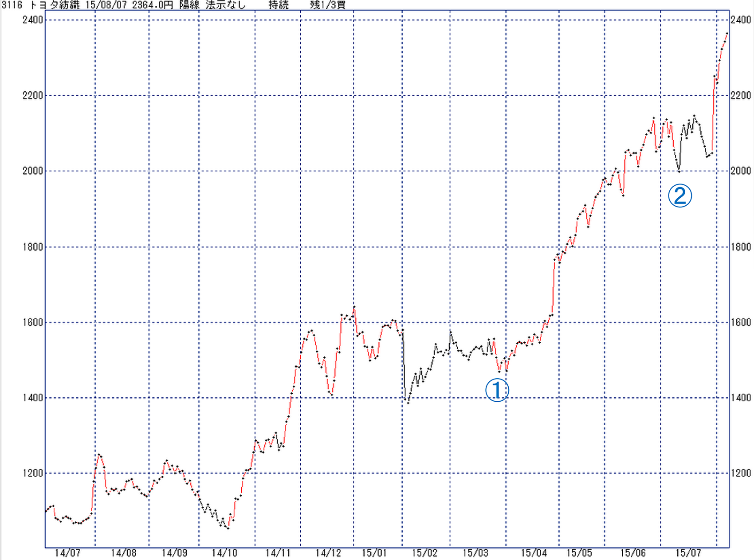Click the 残1/3買 position label
The width and height of the screenshot is (754, 560).
[328, 5]
